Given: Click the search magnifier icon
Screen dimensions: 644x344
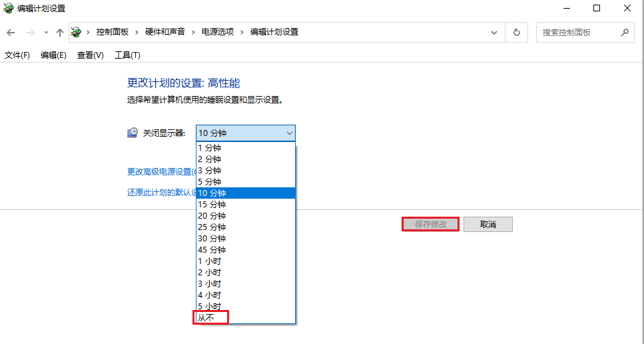Looking at the screenshot, I should point(625,32).
